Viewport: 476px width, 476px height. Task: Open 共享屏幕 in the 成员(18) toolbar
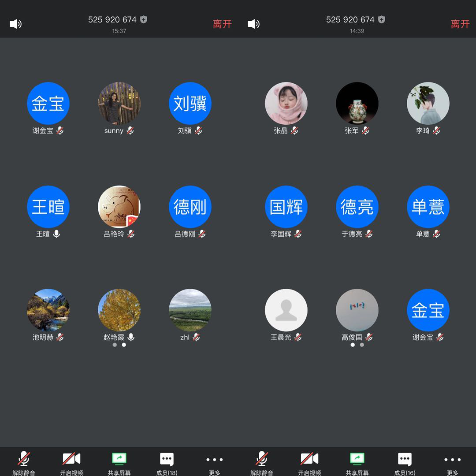coord(119,463)
